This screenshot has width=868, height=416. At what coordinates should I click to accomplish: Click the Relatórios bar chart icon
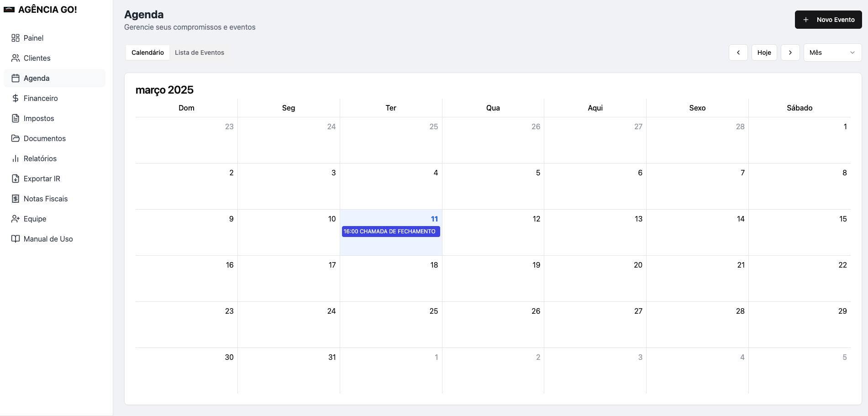click(x=16, y=158)
